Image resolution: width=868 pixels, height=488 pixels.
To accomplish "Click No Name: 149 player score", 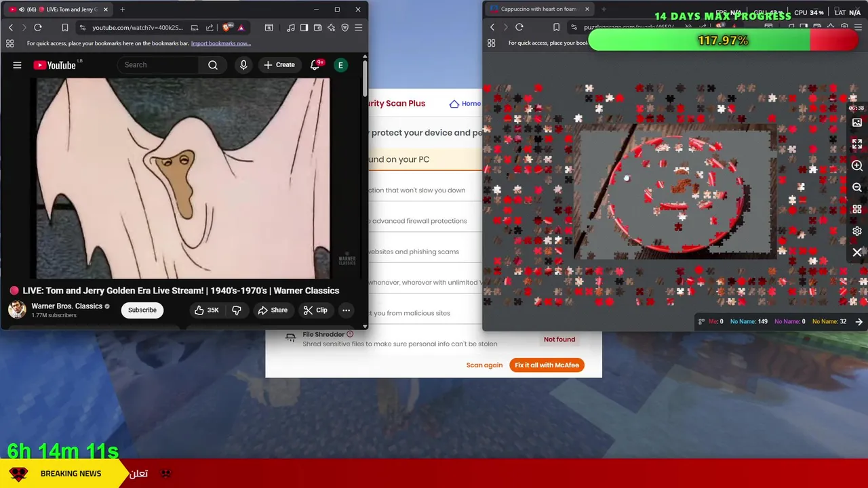I will (749, 321).
